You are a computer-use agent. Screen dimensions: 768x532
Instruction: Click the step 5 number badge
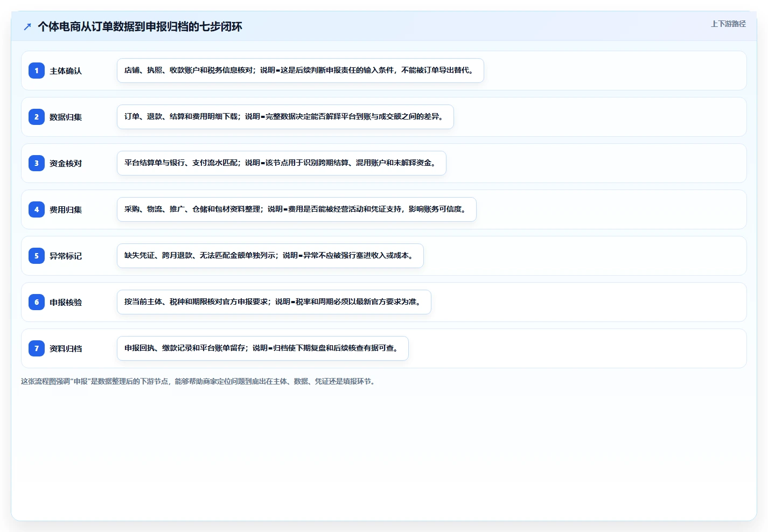pyautogui.click(x=37, y=256)
